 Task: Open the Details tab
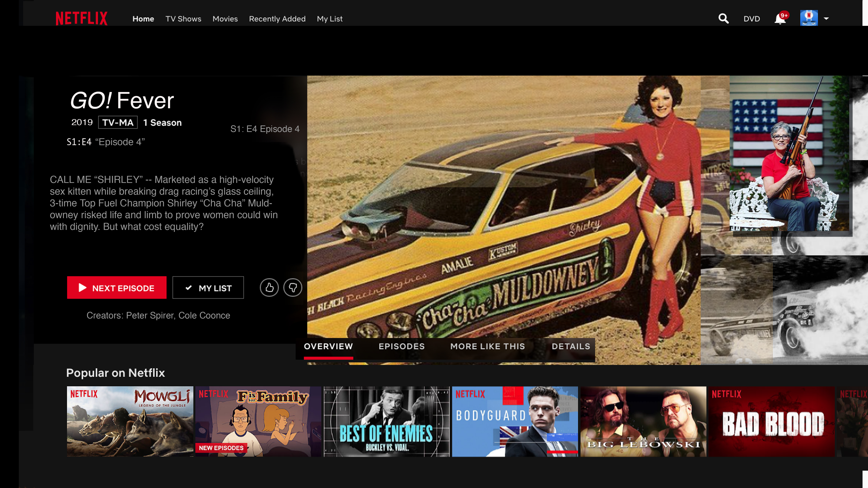click(571, 346)
